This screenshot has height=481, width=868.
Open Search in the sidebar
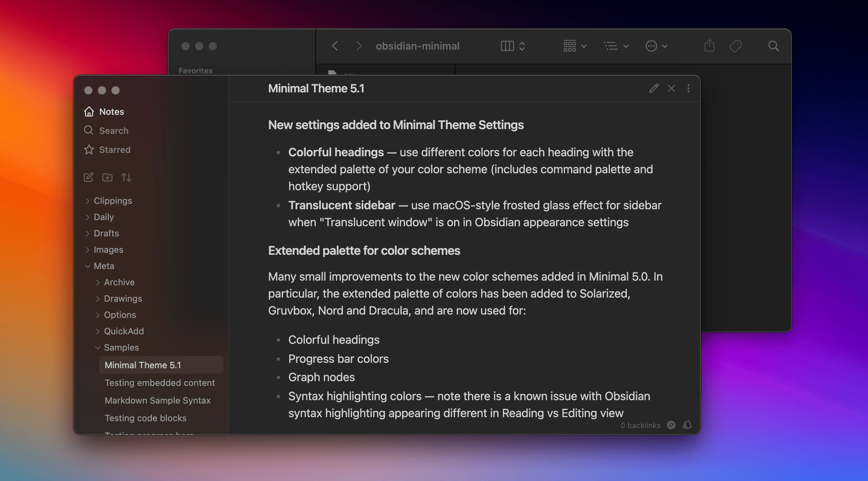pyautogui.click(x=114, y=131)
